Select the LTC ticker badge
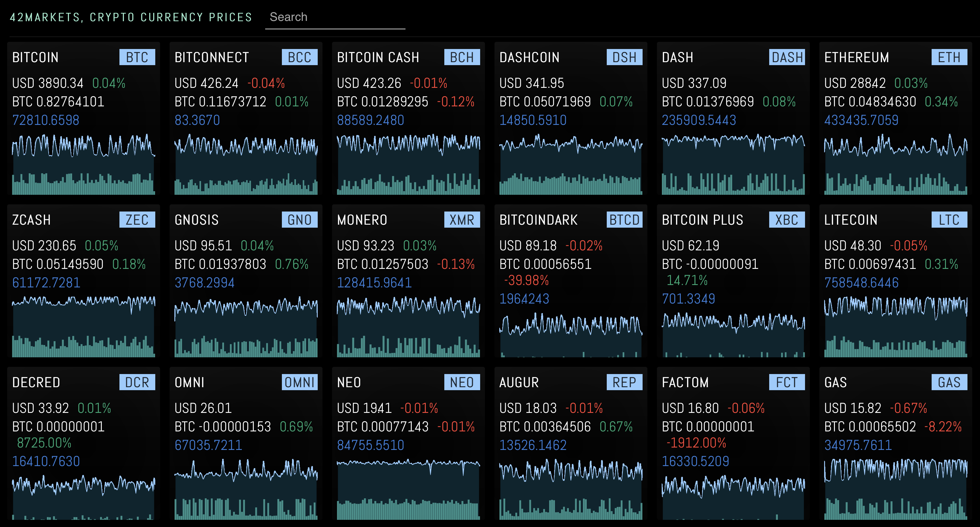Image resolution: width=980 pixels, height=527 pixels. pos(949,220)
